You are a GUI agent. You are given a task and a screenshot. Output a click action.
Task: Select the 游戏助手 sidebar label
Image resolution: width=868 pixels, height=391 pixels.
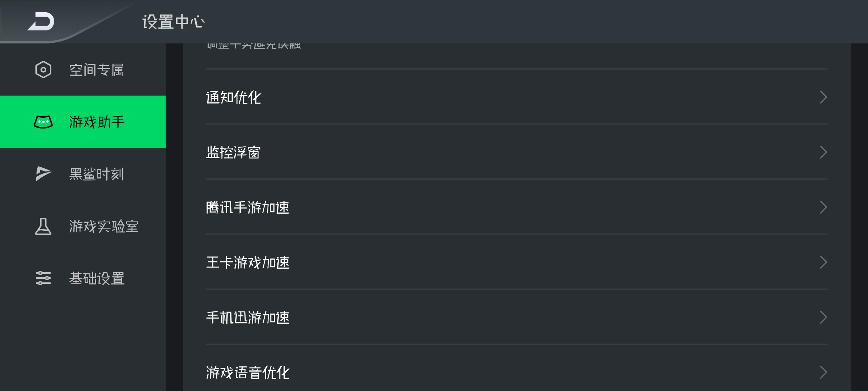(x=97, y=122)
